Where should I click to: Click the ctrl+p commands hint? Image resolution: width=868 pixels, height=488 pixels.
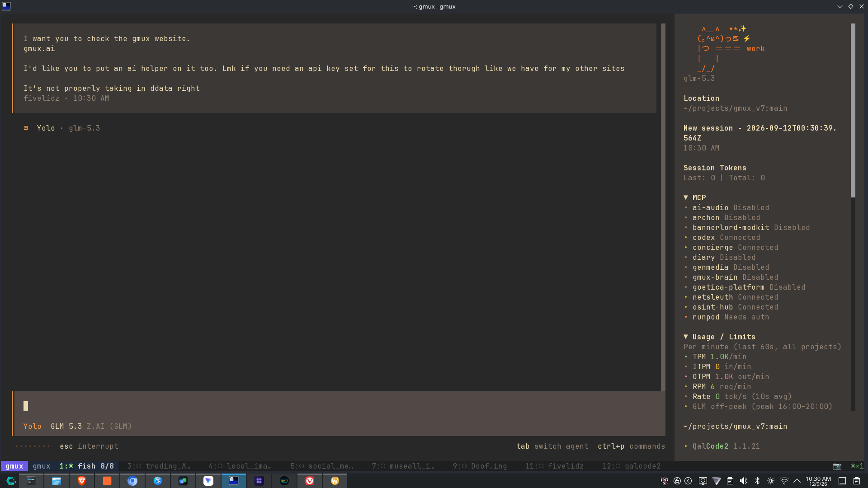click(631, 446)
